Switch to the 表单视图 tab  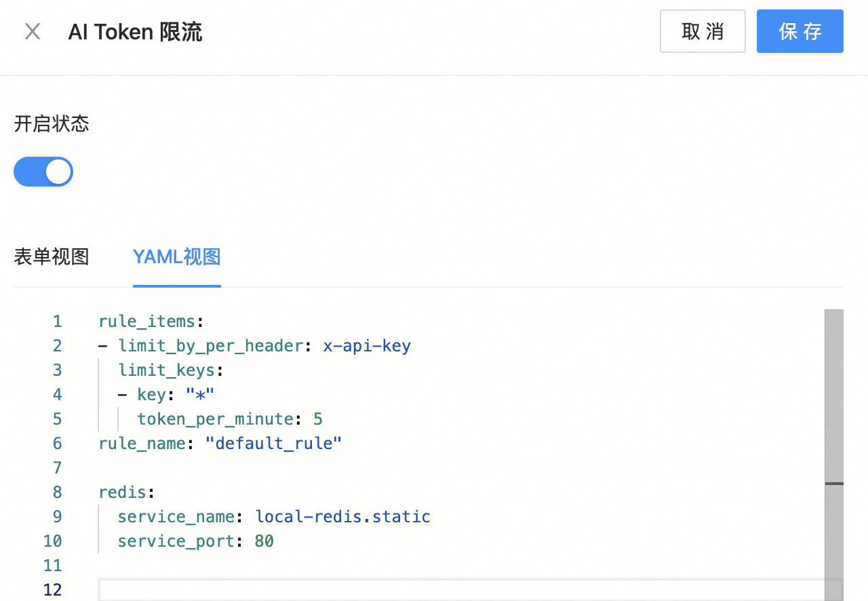[52, 257]
